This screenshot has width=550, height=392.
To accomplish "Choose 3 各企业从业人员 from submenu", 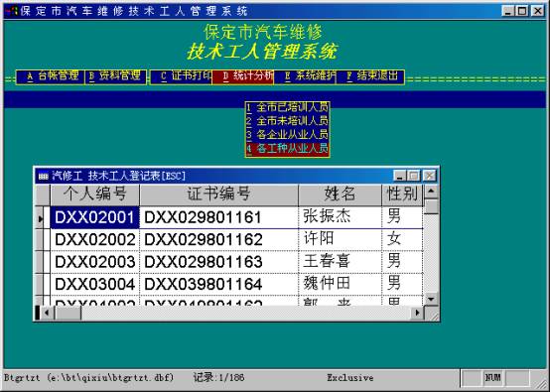I will [287, 135].
